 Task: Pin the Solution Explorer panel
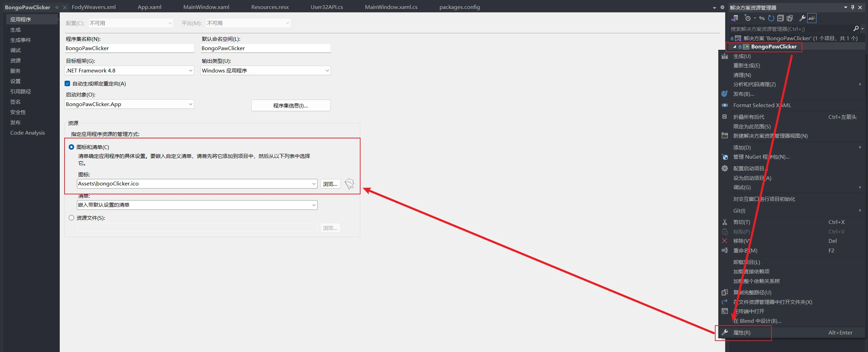coord(853,7)
